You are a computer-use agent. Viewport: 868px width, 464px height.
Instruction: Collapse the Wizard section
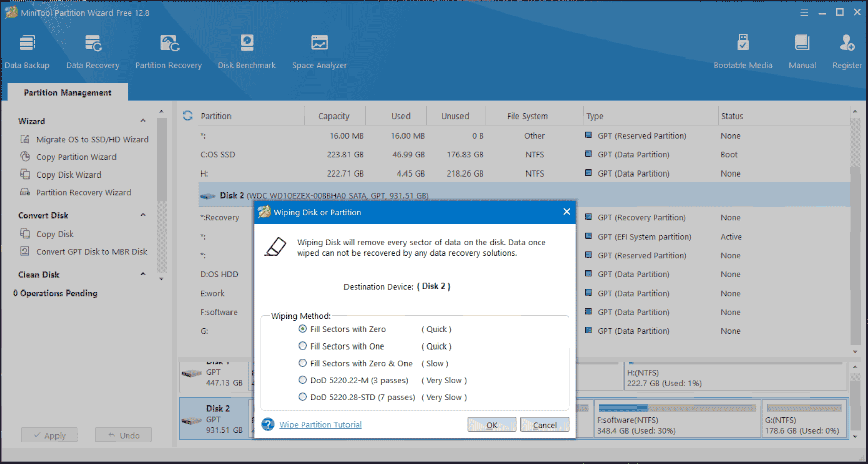[x=143, y=121]
